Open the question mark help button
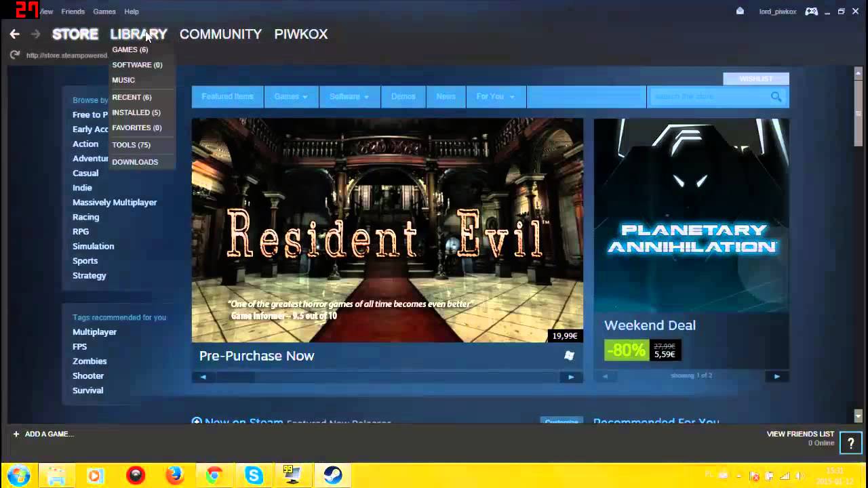 (x=850, y=443)
